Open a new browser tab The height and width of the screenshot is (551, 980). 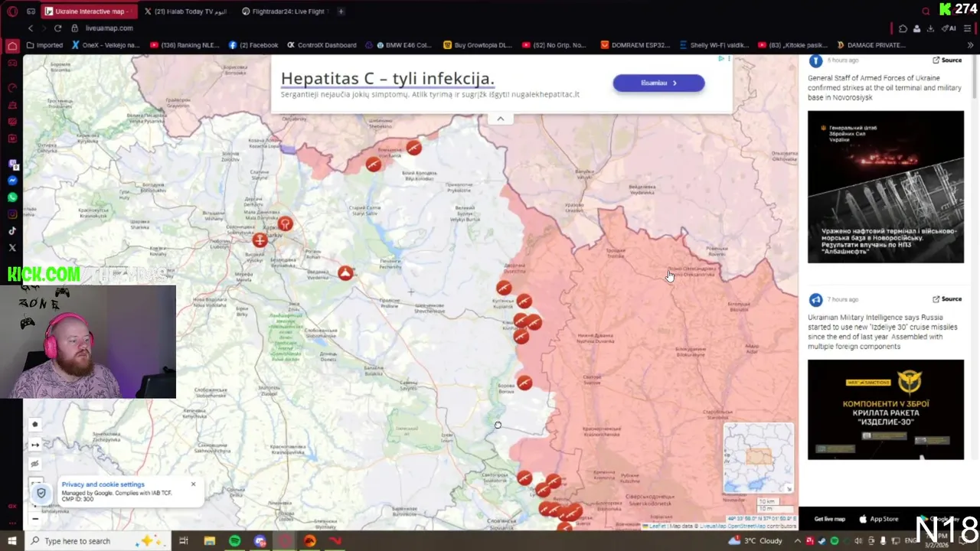pyautogui.click(x=341, y=11)
